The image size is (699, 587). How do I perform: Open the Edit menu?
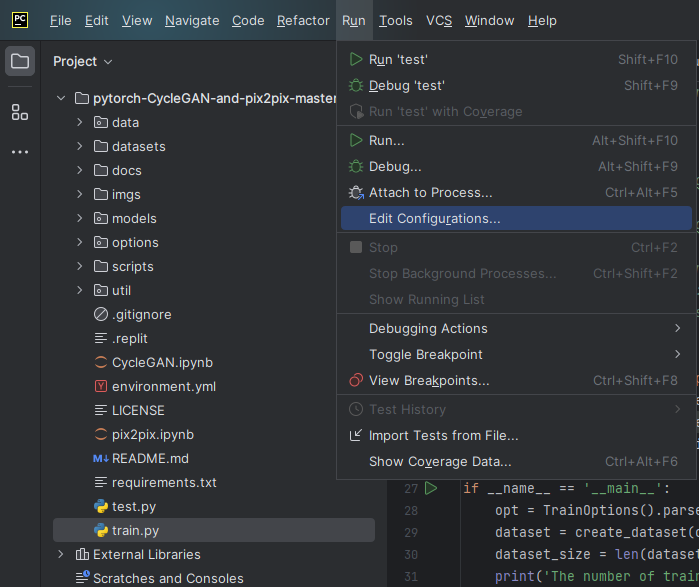[x=97, y=21]
